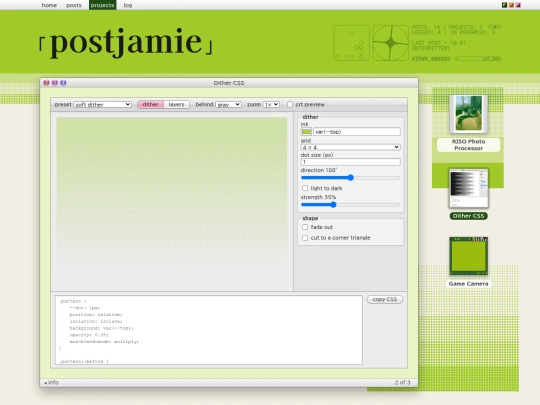Click the '2 of 3' page indicator

click(402, 382)
